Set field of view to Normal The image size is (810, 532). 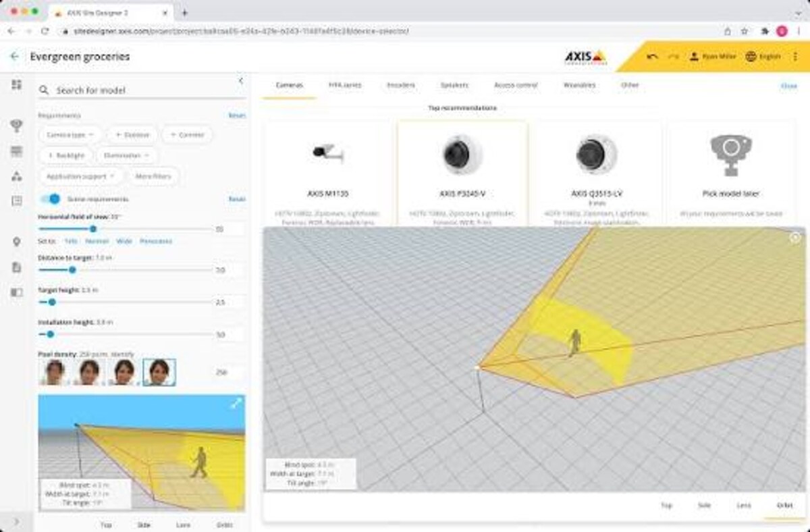pos(97,241)
